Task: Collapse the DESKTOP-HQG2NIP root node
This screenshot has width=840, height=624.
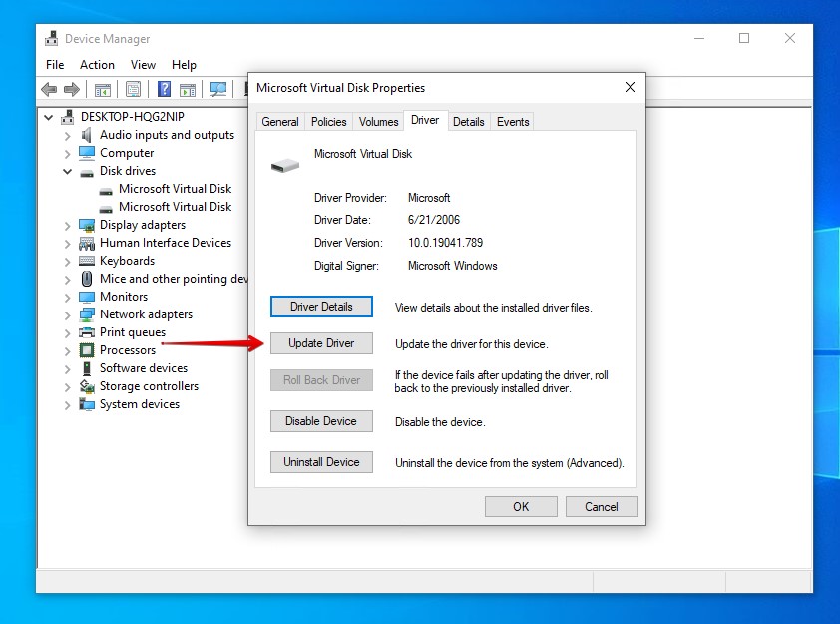Action: (x=49, y=117)
